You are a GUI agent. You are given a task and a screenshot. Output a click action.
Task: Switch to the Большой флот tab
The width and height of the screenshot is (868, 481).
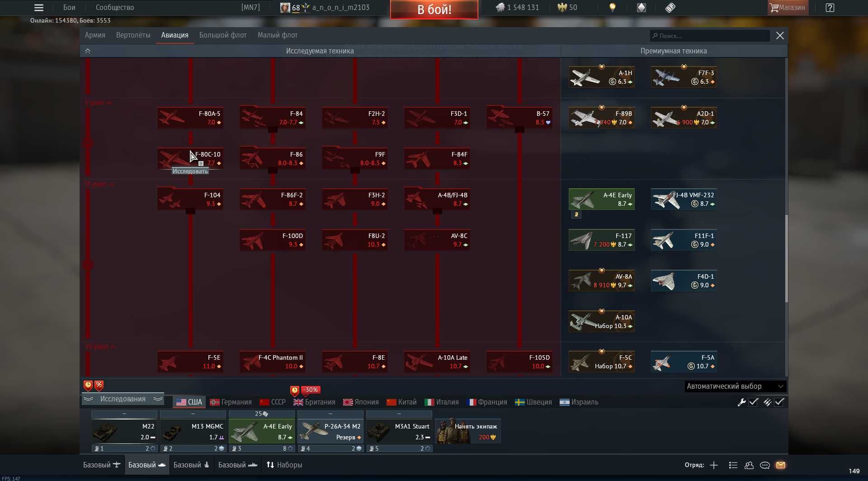[223, 35]
